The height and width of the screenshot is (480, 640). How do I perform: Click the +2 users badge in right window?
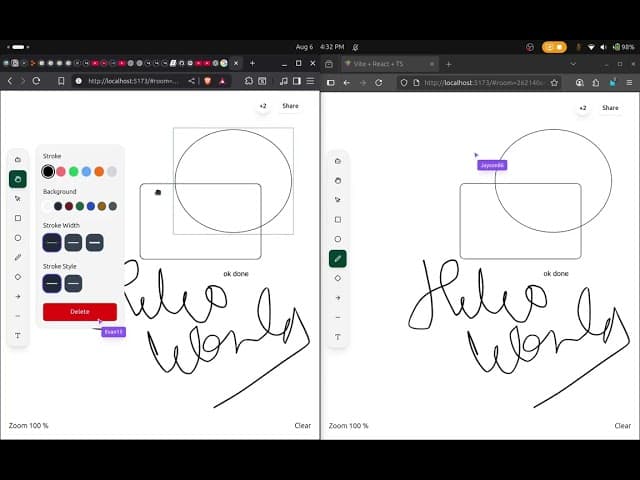pos(583,108)
